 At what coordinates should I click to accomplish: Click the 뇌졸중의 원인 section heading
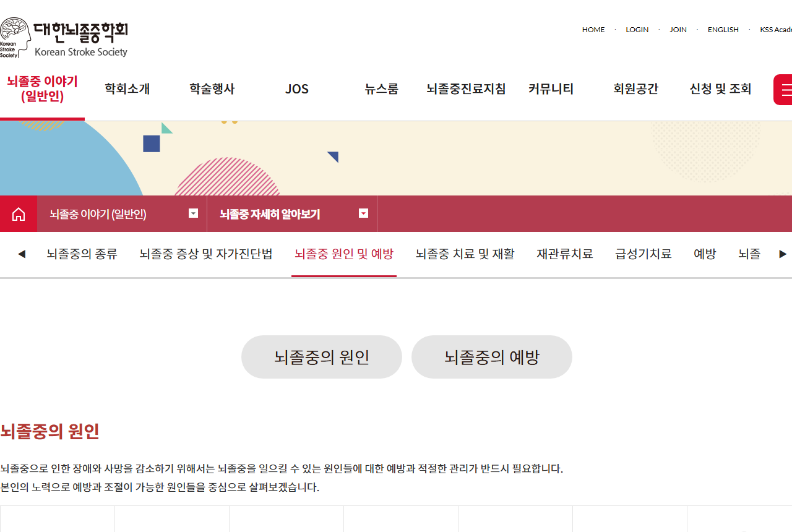(49, 431)
